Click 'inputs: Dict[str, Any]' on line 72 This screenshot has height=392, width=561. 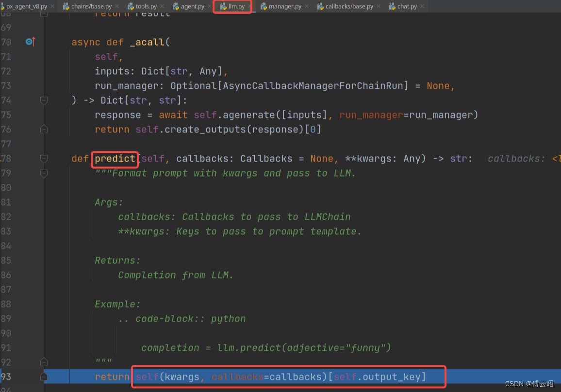[158, 71]
